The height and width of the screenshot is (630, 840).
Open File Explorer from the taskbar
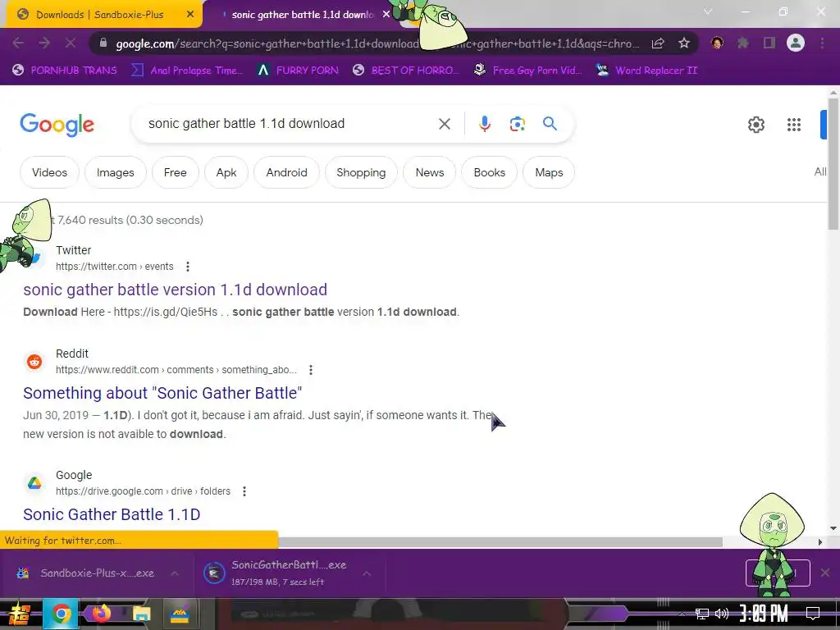pos(141,614)
